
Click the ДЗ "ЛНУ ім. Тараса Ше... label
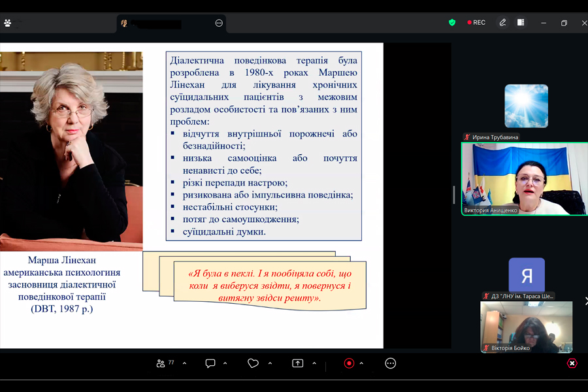[x=522, y=297]
